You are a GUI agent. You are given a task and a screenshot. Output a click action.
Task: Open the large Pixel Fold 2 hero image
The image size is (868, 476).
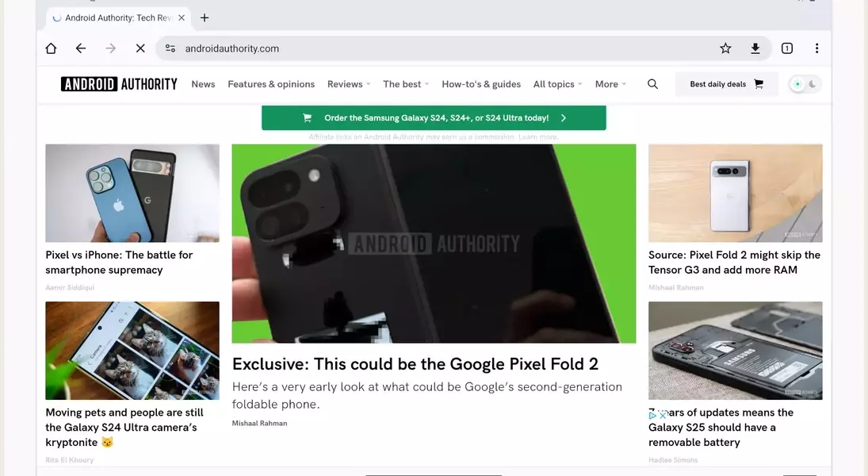click(x=434, y=244)
